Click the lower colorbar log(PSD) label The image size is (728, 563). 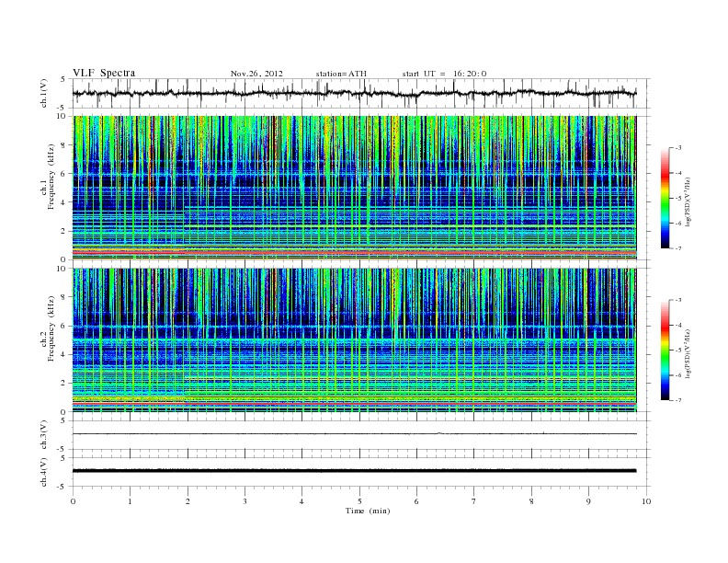(x=688, y=352)
